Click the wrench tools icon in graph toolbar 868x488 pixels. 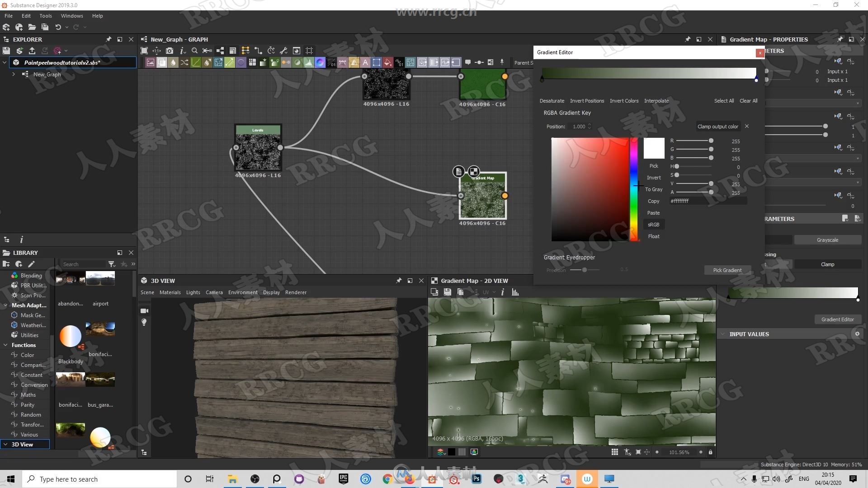pos(283,51)
